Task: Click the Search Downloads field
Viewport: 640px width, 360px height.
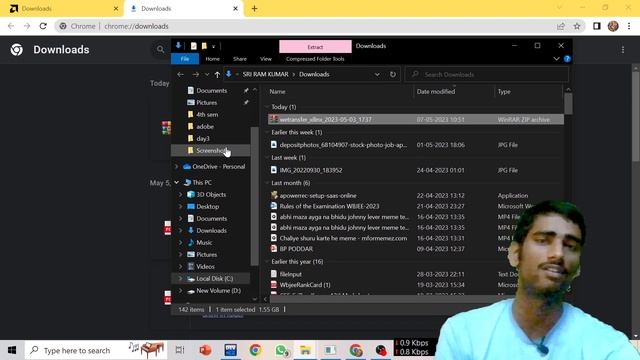Action: click(x=487, y=74)
